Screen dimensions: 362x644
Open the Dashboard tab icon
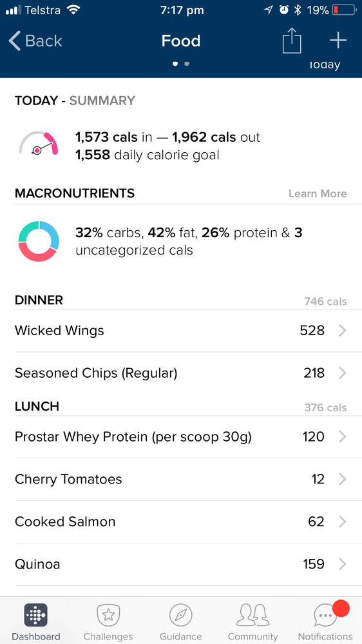(35, 615)
